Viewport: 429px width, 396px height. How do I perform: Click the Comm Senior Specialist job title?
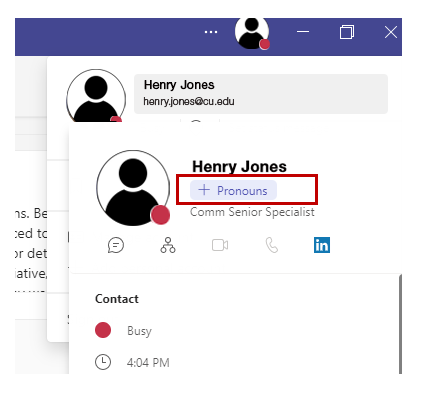[x=252, y=212]
